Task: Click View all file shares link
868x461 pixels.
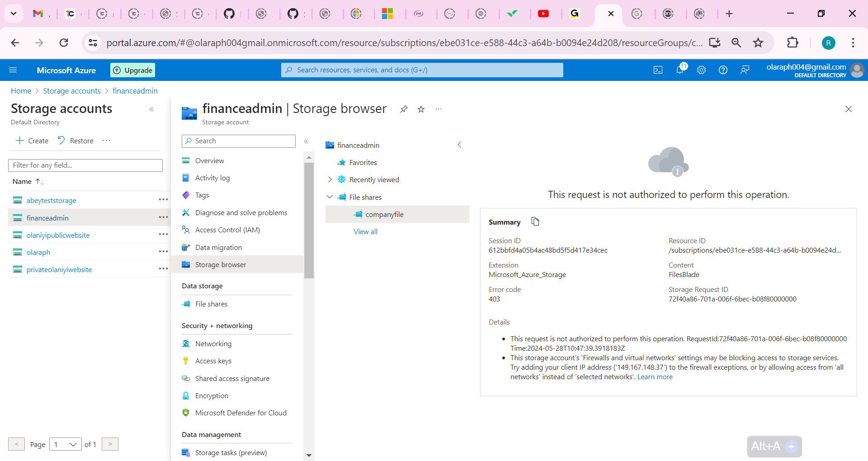Action: [365, 231]
